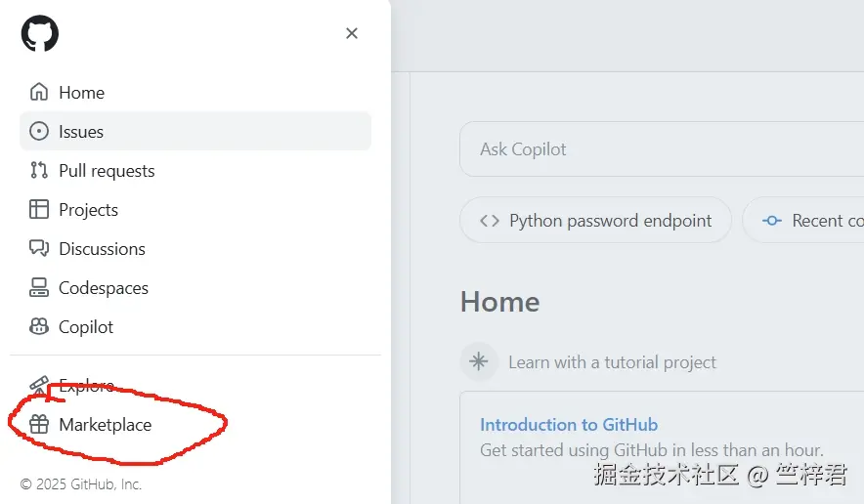Open the Marketplace menu entry
864x504 pixels.
106,425
